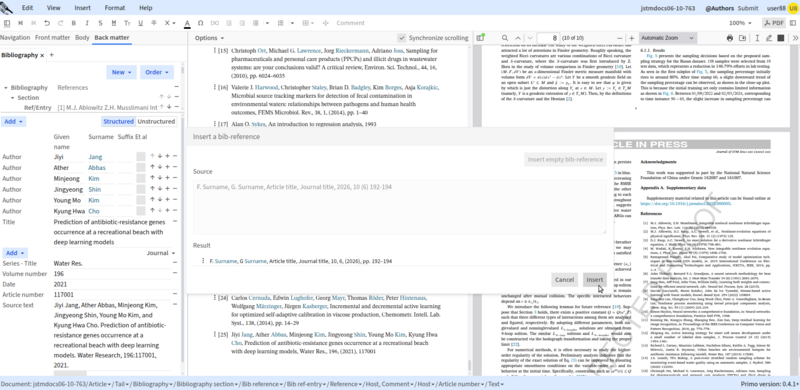Click the undo arrow in toolbar

(47, 23)
